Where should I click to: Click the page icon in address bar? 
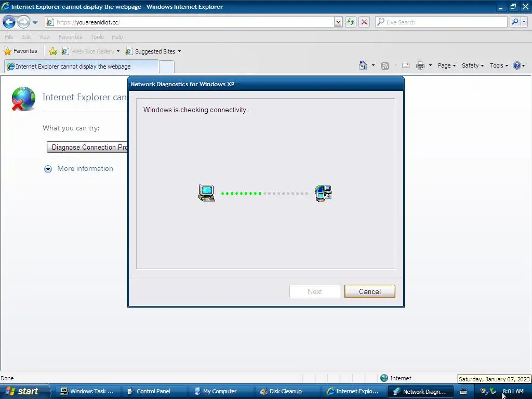[50, 22]
